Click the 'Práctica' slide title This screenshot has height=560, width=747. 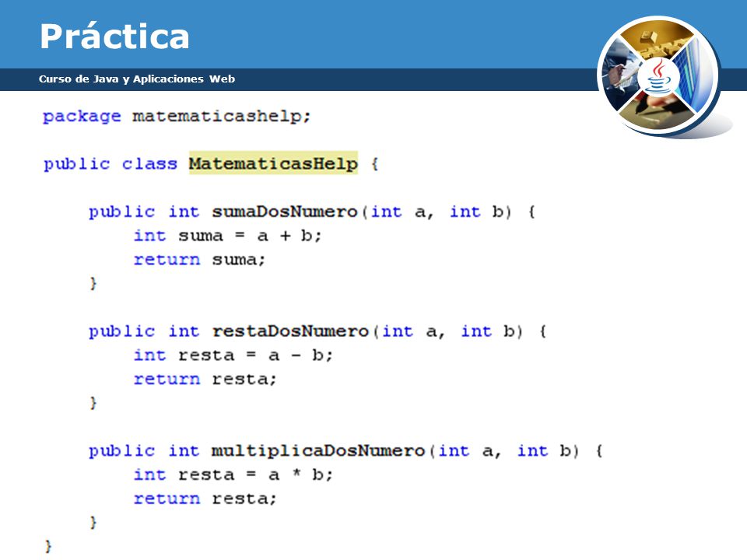point(114,37)
